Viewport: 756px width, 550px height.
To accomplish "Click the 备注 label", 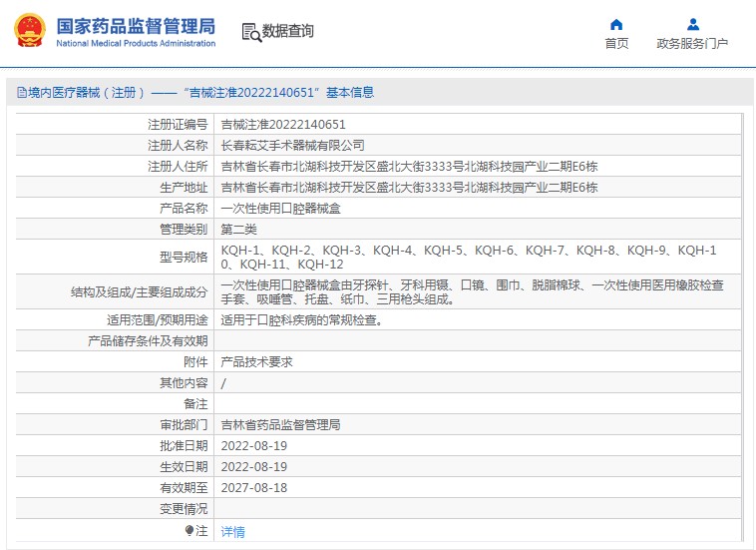I will click(195, 404).
